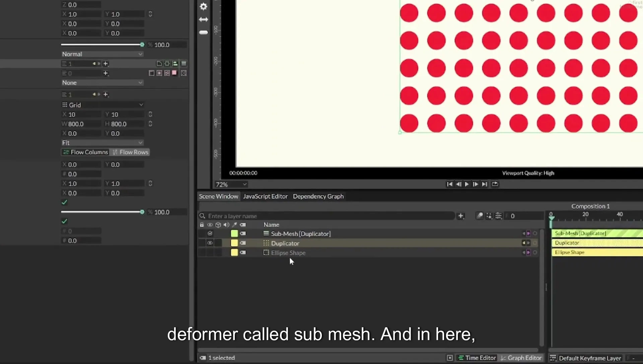Click the white pill-shaped viewport toolbar icon
The width and height of the screenshot is (643, 364).
(203, 32)
